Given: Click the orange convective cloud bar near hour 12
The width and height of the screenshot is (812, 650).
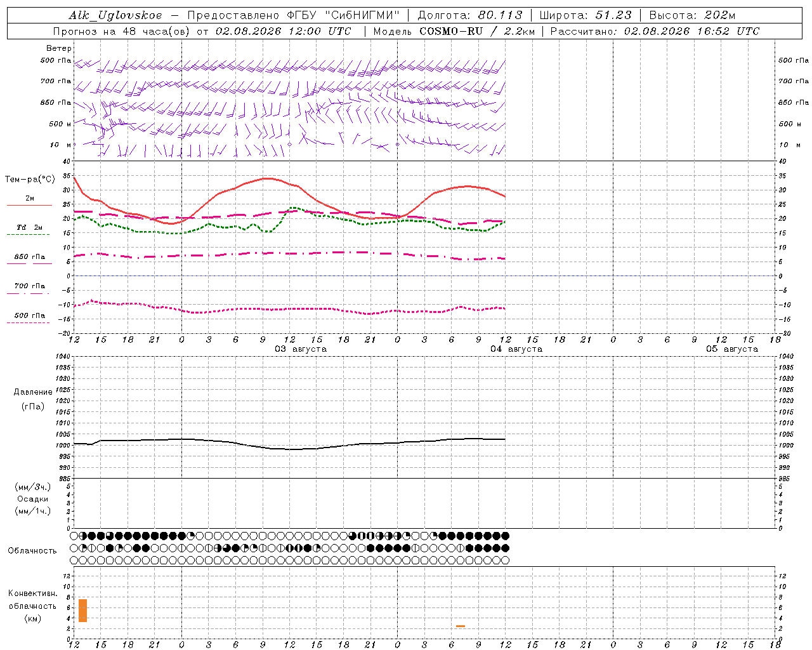Looking at the screenshot, I should [82, 610].
